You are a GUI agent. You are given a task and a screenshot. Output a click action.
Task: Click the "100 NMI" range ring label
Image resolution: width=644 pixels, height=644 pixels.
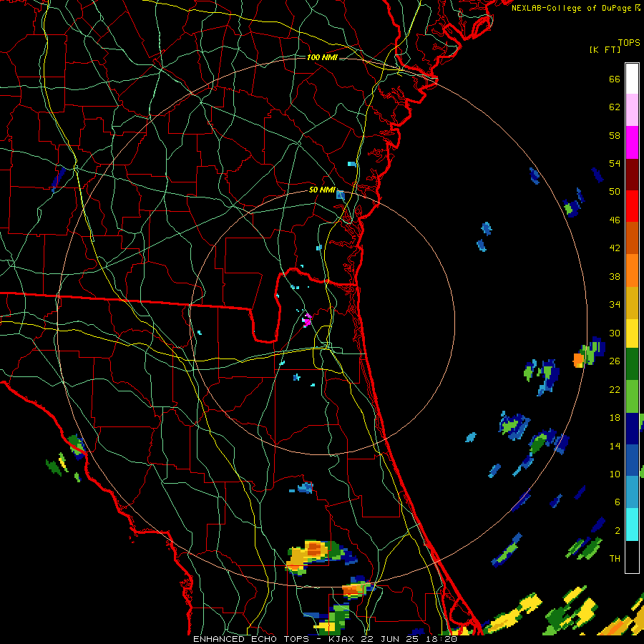pos(322,57)
